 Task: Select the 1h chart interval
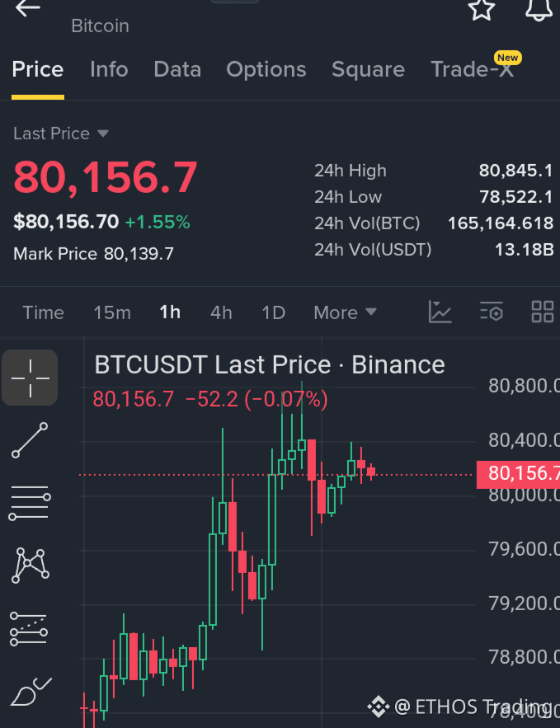point(170,312)
